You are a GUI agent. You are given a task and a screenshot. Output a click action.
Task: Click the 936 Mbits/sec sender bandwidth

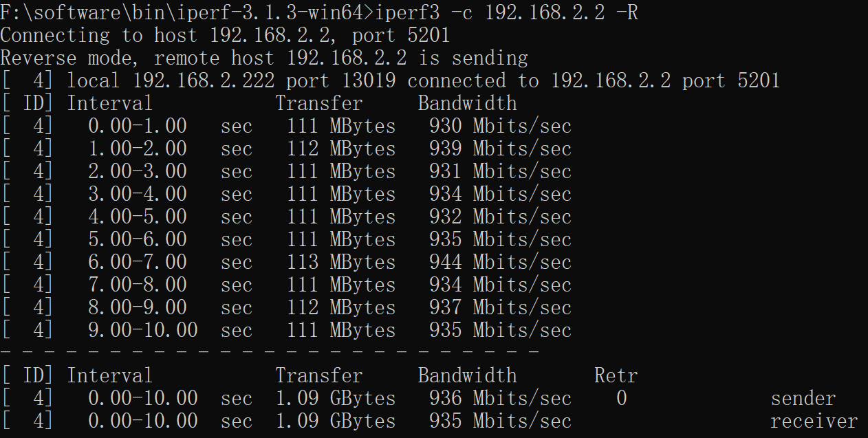[x=500, y=398]
